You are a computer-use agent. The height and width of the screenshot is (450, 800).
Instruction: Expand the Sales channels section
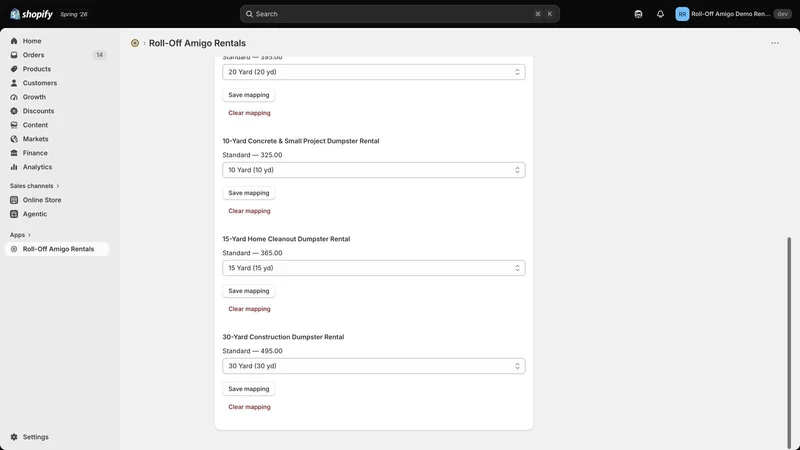pos(35,186)
